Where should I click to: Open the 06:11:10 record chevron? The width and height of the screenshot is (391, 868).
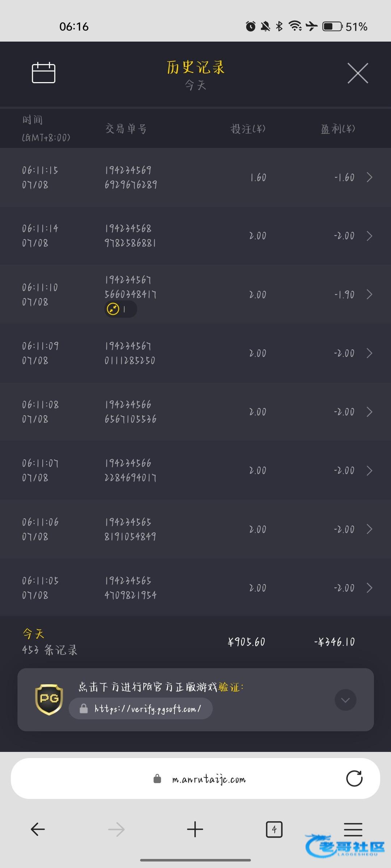369,294
